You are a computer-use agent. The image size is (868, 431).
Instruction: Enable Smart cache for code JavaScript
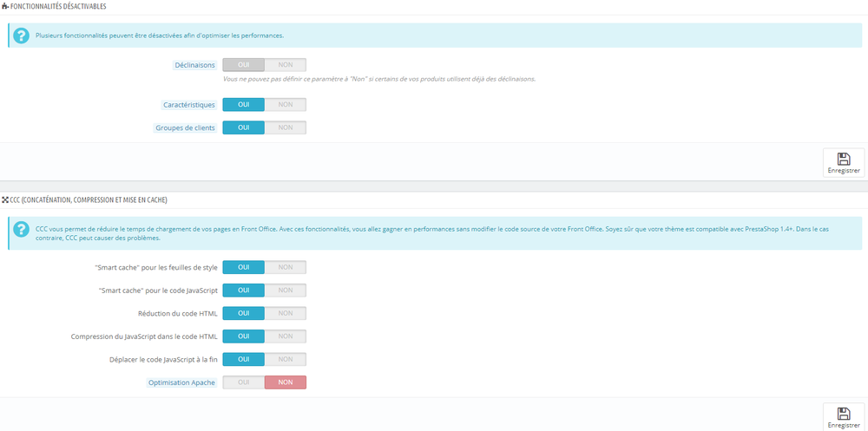(244, 291)
